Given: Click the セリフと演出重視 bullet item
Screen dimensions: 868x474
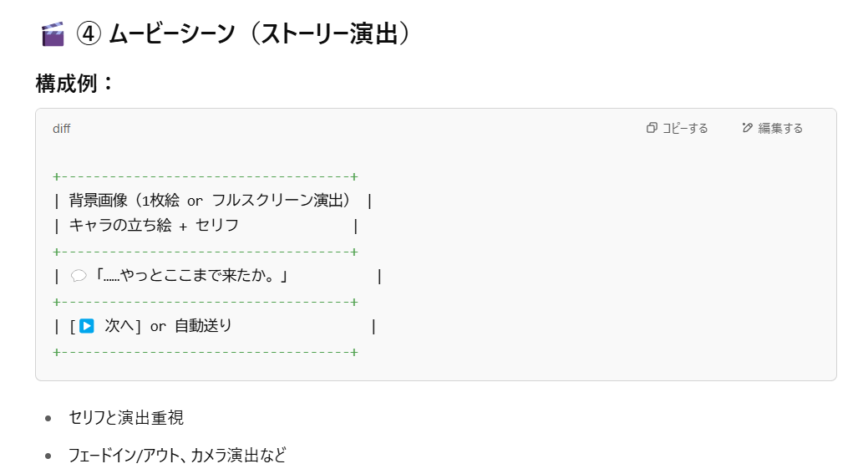Looking at the screenshot, I should (x=126, y=417).
